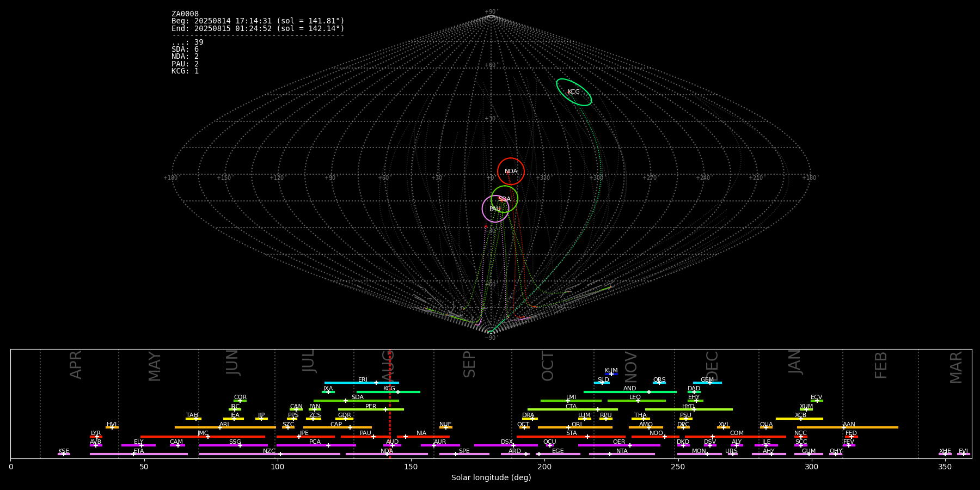Image resolution: width=980 pixels, height=490 pixels.
Task: Click the XHE shower marker in the timeline
Action: 945,454
